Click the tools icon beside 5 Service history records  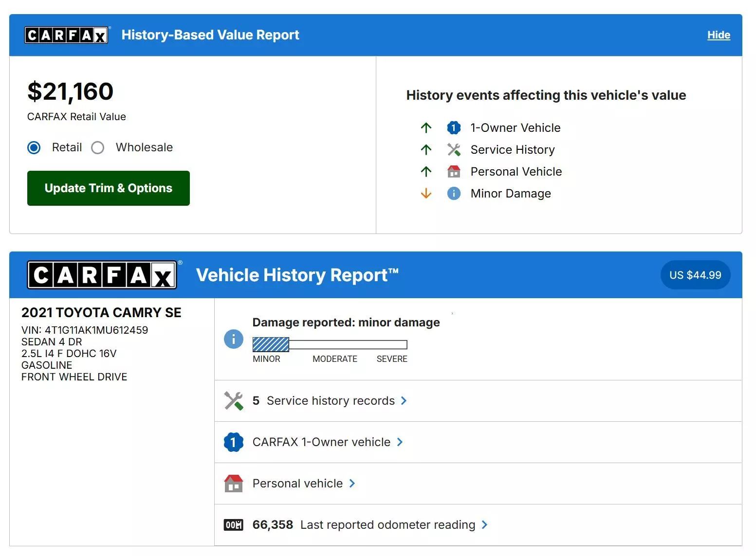[234, 401]
